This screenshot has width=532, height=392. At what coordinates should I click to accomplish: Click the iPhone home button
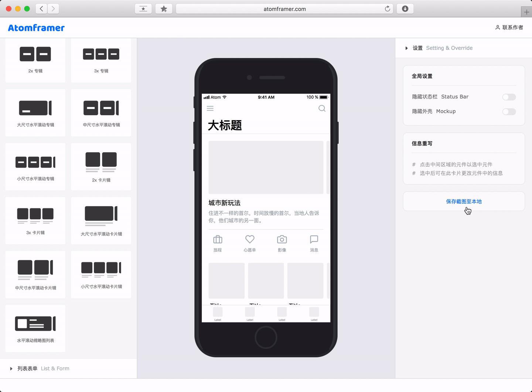[x=266, y=337]
